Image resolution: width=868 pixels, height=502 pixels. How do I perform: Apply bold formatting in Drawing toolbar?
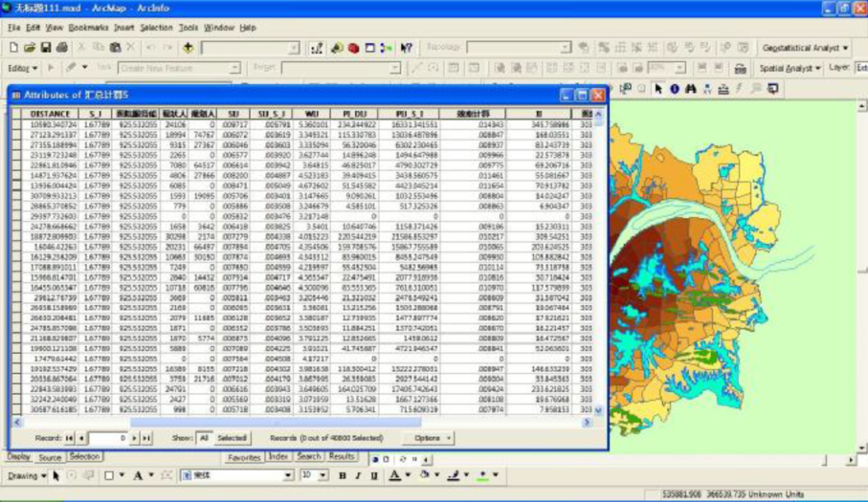point(343,475)
